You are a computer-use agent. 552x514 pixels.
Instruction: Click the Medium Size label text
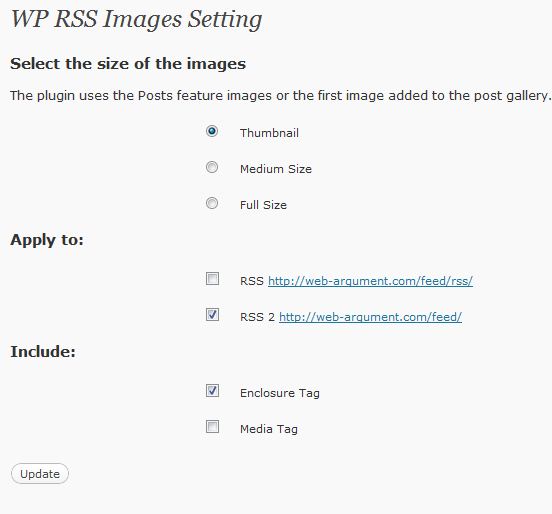(276, 169)
